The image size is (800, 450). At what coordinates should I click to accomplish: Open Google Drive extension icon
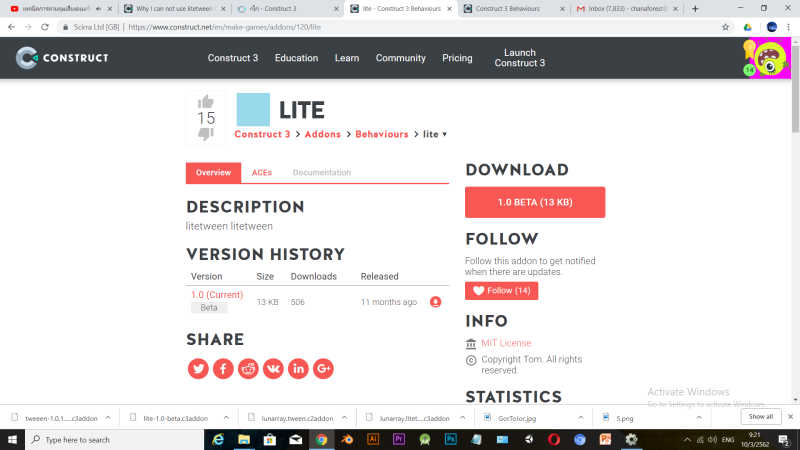point(747,27)
